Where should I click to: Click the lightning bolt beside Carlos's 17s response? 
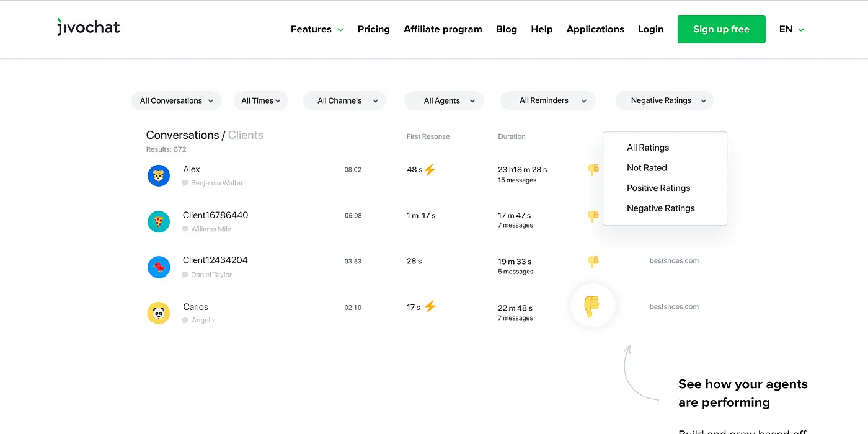[x=431, y=306]
